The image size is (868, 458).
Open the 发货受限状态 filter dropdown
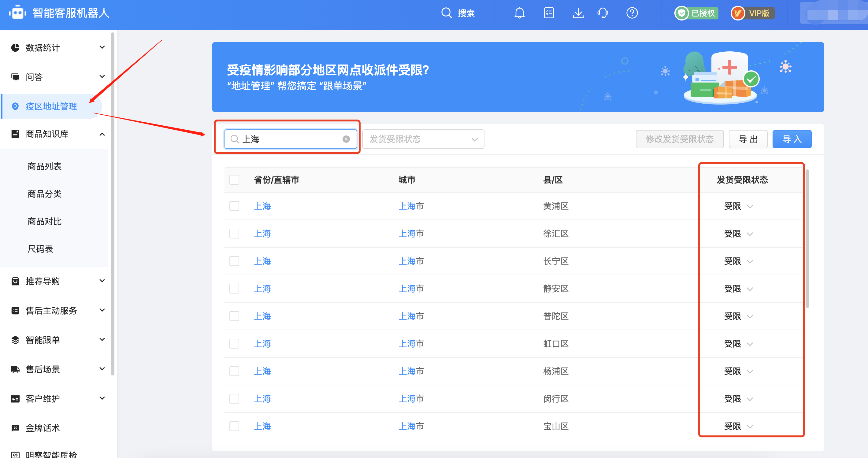(423, 139)
